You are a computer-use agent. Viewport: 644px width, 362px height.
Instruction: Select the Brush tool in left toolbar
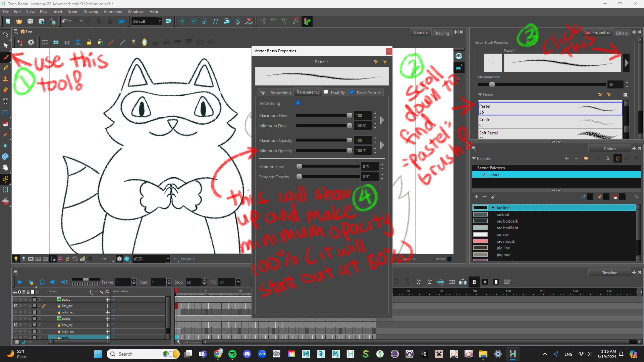(6, 57)
